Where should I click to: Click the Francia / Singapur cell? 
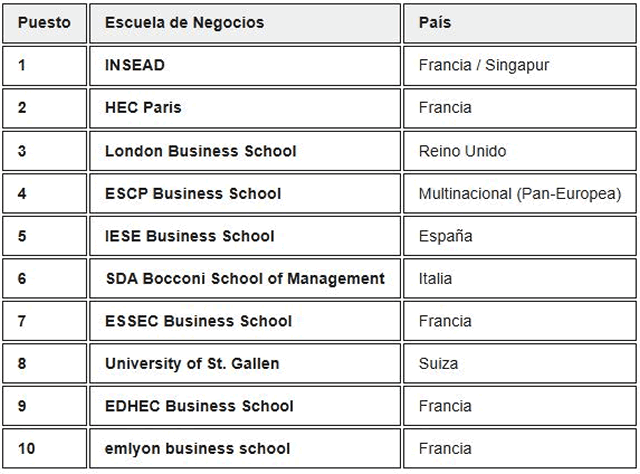pyautogui.click(x=484, y=65)
